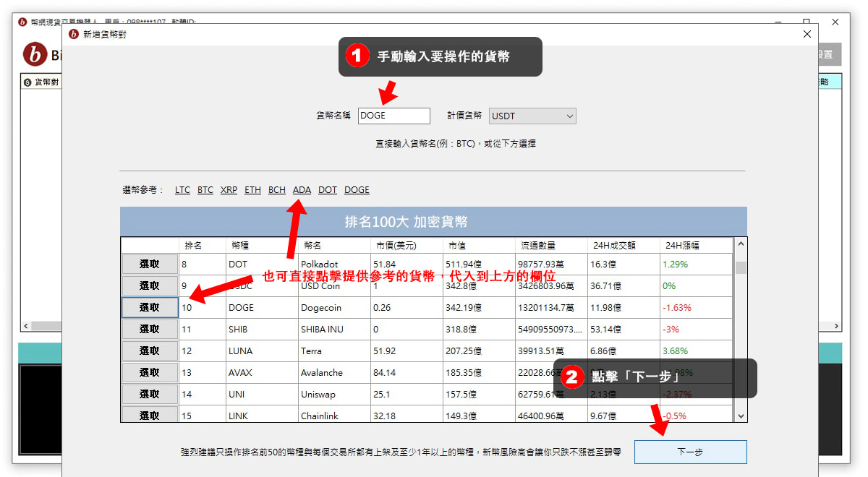
Task: Click the 0.26 price cell
Action: coord(407,308)
